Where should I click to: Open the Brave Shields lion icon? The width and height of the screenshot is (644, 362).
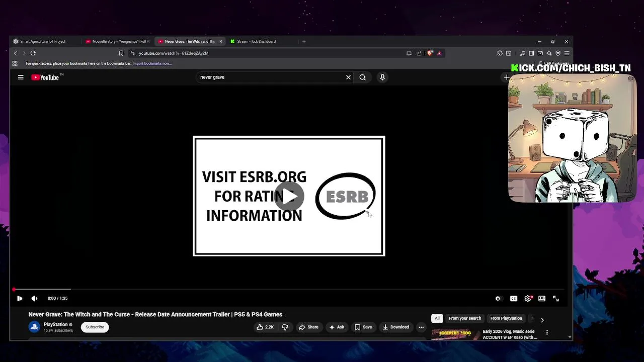(430, 53)
